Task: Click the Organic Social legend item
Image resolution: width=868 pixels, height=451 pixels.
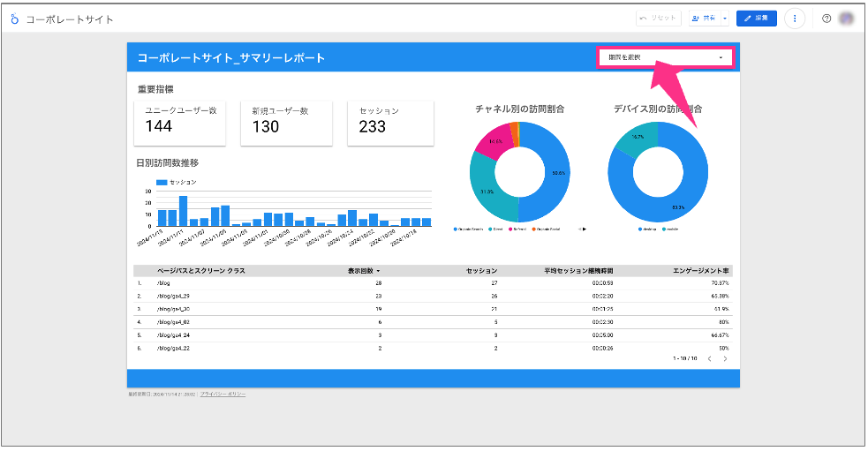Action: tap(546, 229)
